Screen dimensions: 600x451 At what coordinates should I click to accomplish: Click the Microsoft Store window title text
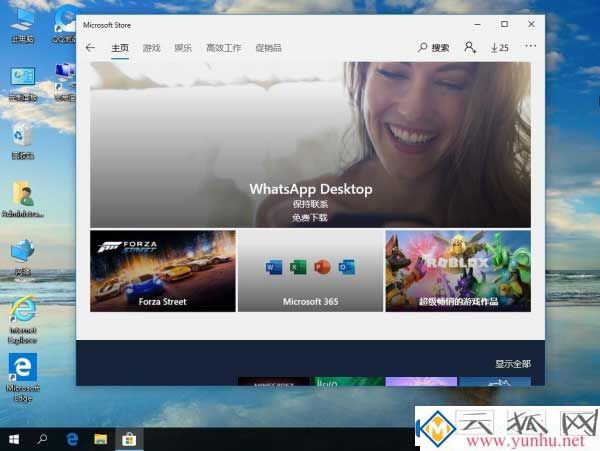tap(107, 25)
